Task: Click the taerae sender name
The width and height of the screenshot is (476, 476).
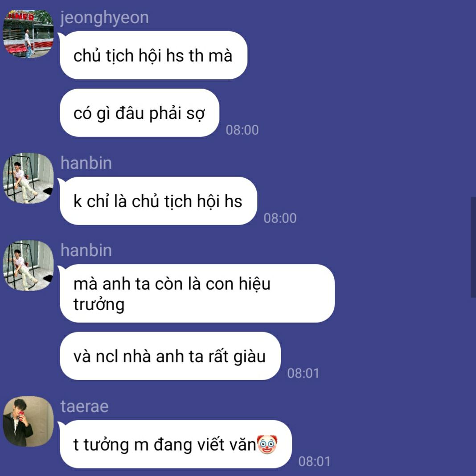Action: tap(84, 406)
